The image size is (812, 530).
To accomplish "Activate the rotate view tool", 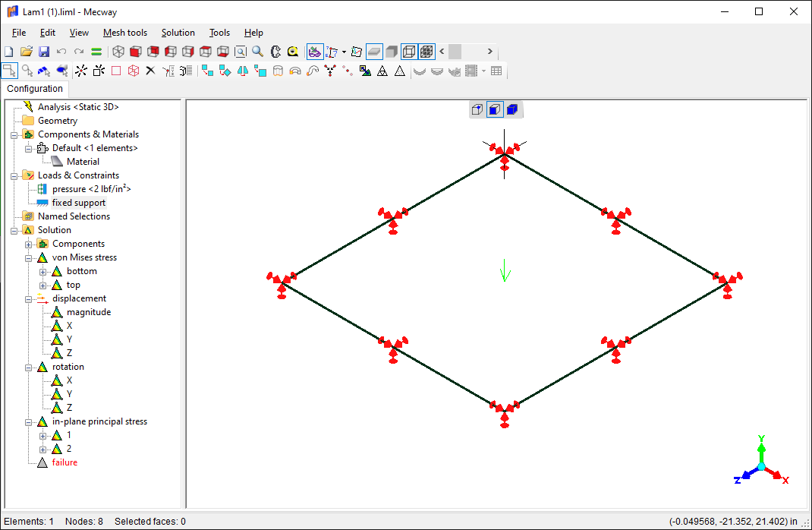I will point(275,52).
